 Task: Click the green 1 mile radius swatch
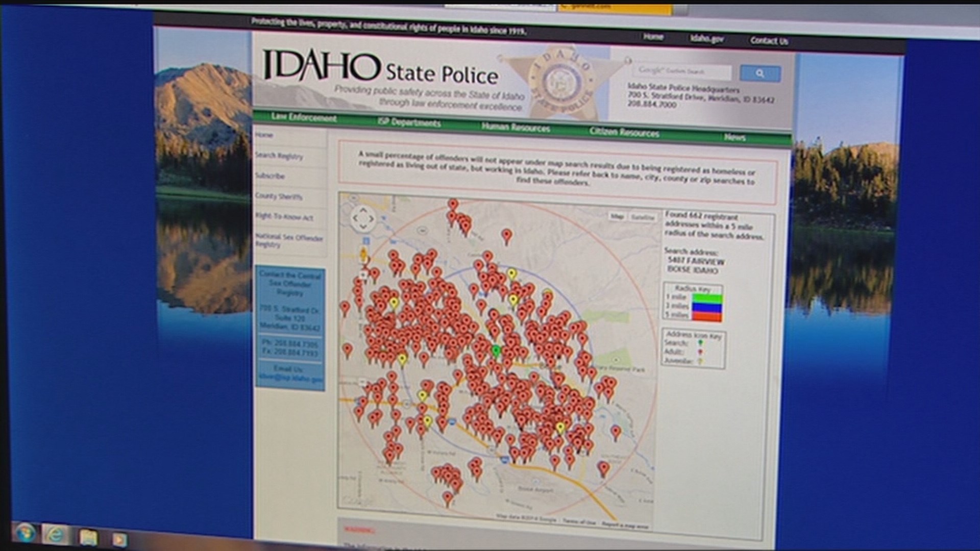tap(707, 299)
